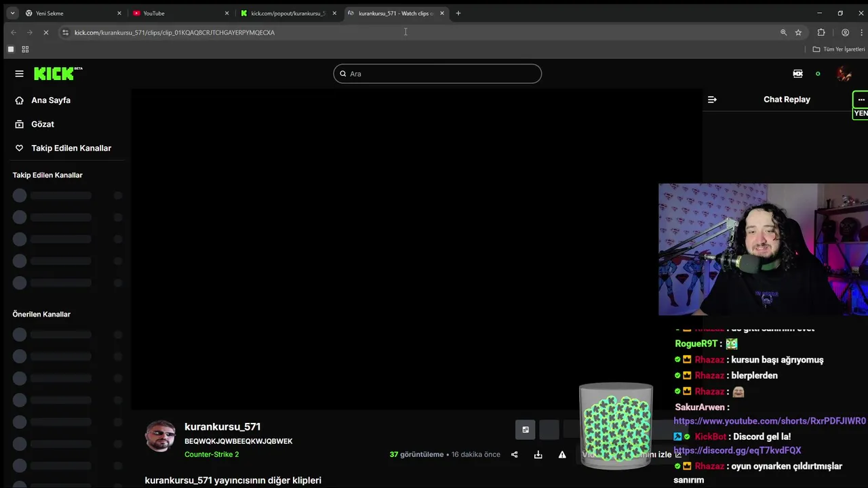
Task: Open Chrome profile icon
Action: [x=845, y=33]
